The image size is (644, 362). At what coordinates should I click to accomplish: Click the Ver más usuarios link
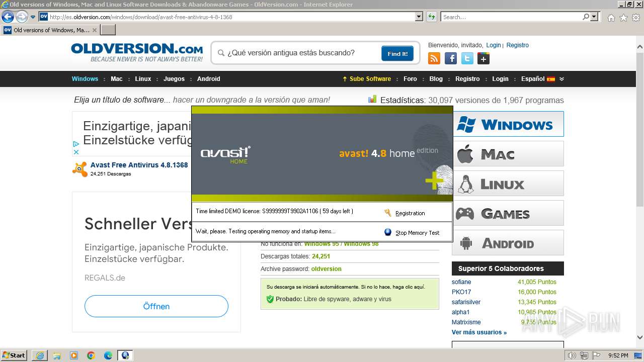(x=479, y=332)
